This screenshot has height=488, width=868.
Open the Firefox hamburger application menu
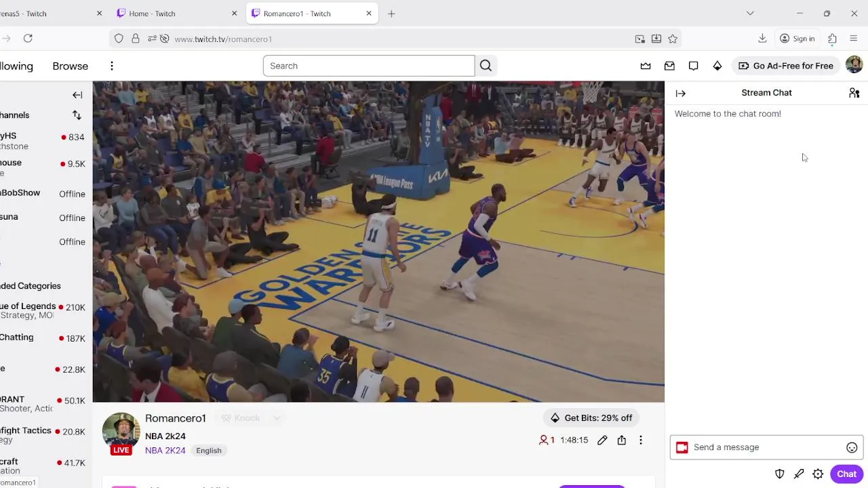coord(854,39)
